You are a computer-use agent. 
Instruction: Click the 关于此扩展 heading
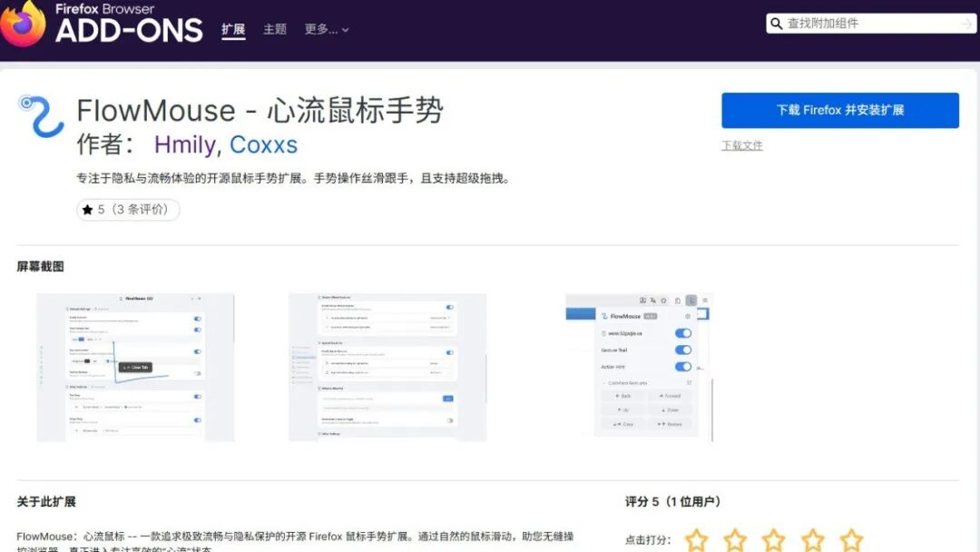click(x=46, y=501)
